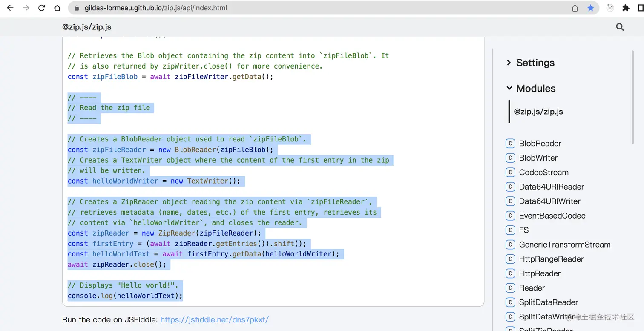Open the GenericTransformStream class page

tap(564, 245)
